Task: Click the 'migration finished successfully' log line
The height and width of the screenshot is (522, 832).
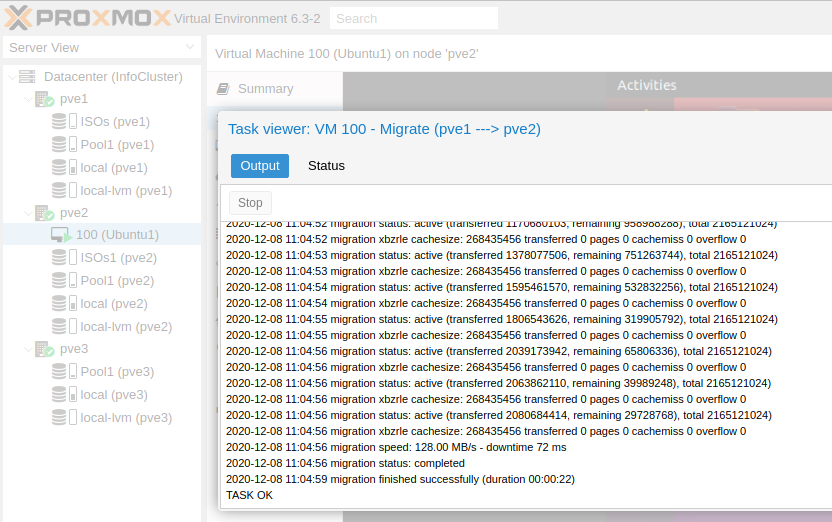Action: [x=401, y=480]
